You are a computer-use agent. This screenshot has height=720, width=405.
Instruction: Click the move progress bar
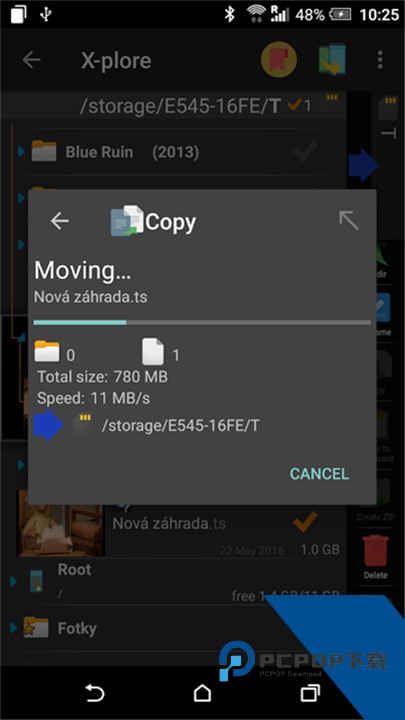coord(202,322)
